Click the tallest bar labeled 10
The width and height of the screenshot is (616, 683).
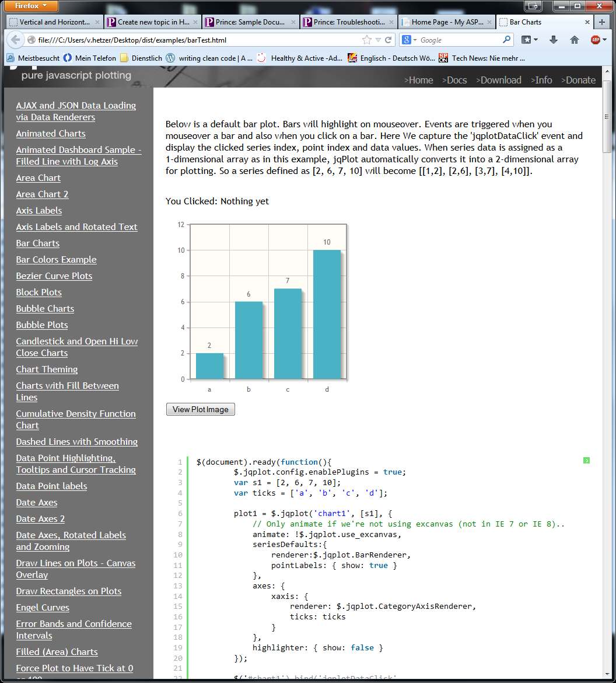(x=326, y=314)
